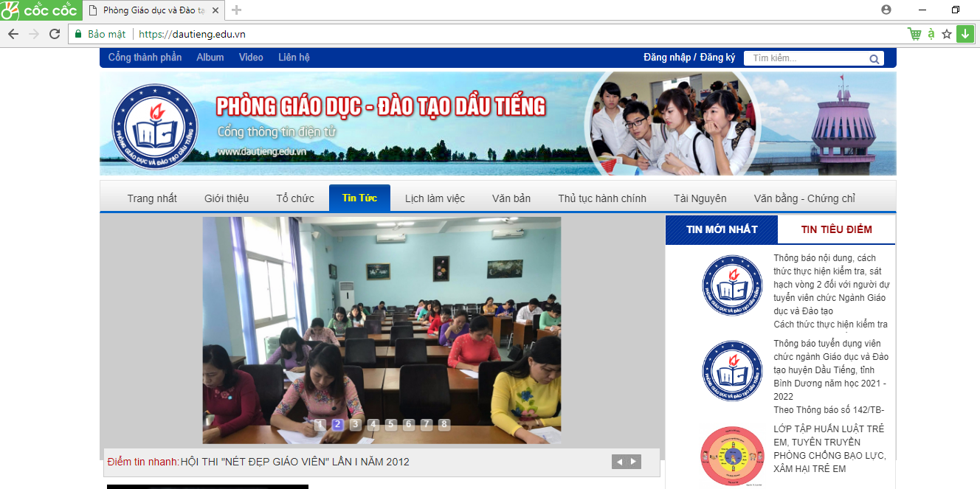Open the shopping cart extension icon
980x489 pixels.
coord(915,34)
